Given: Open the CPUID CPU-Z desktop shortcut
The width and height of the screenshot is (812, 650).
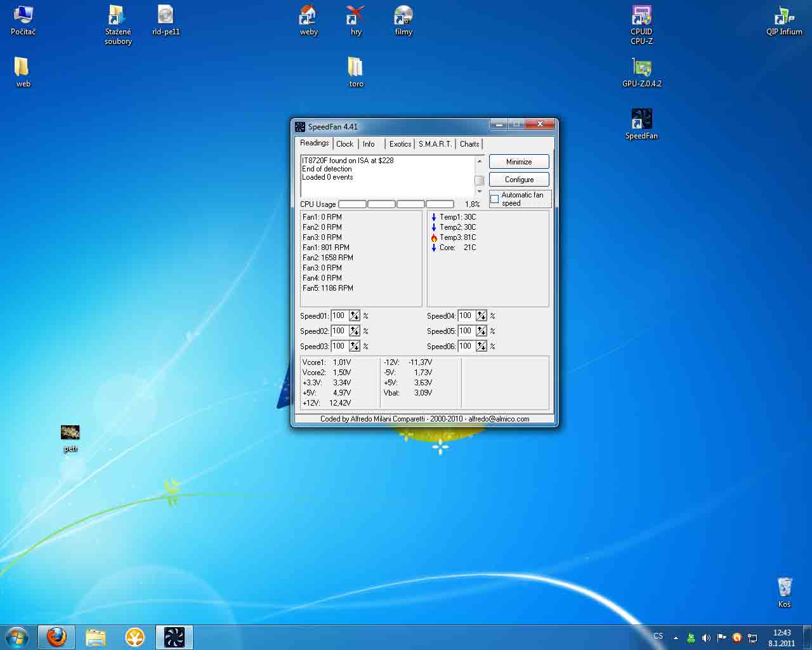Looking at the screenshot, I should point(641,17).
